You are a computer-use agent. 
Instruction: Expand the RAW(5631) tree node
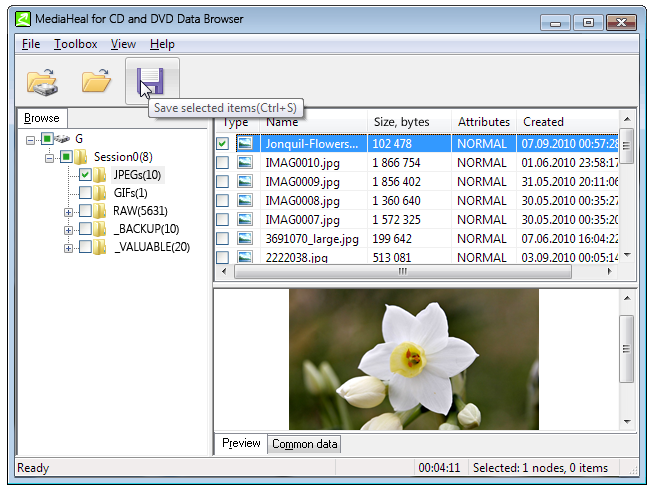coord(68,211)
